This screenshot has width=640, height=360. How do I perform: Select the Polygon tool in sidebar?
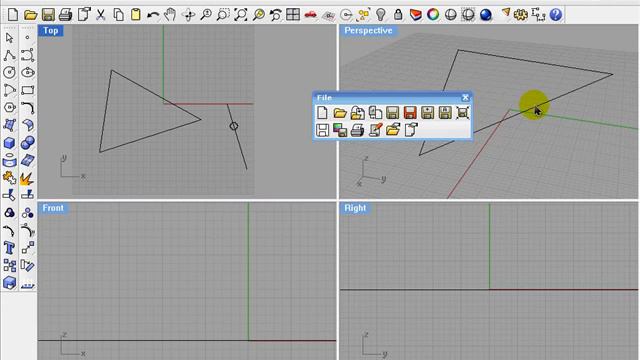coord(9,108)
